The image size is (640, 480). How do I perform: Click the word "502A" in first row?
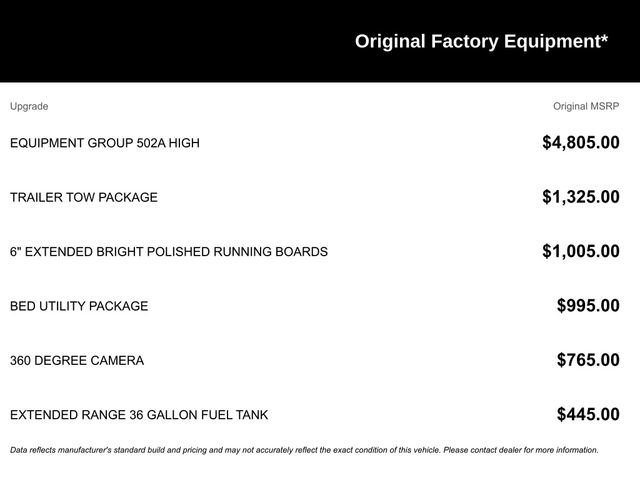[151, 143]
